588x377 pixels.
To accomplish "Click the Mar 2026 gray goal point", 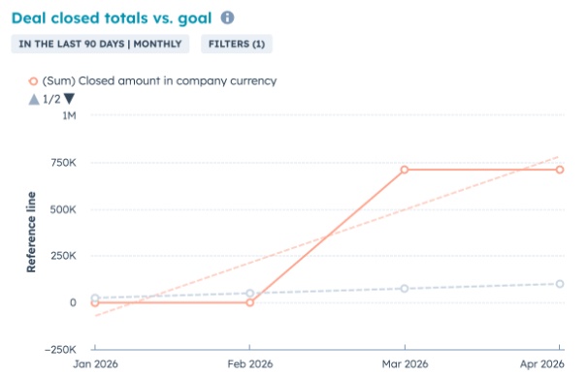I will point(405,288).
